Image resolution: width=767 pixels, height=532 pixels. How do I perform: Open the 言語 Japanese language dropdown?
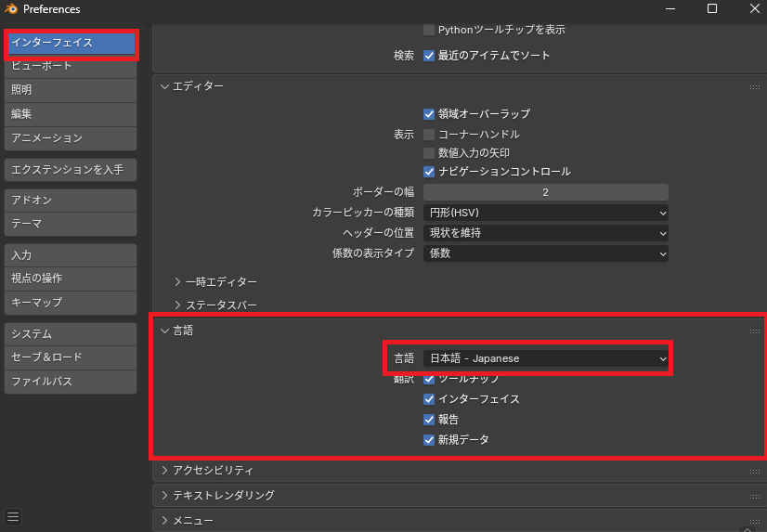pos(546,358)
